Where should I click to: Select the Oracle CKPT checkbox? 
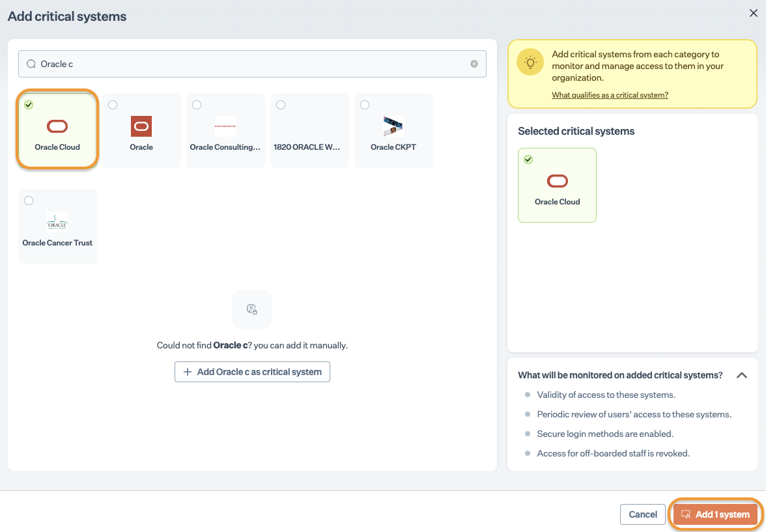click(x=365, y=105)
